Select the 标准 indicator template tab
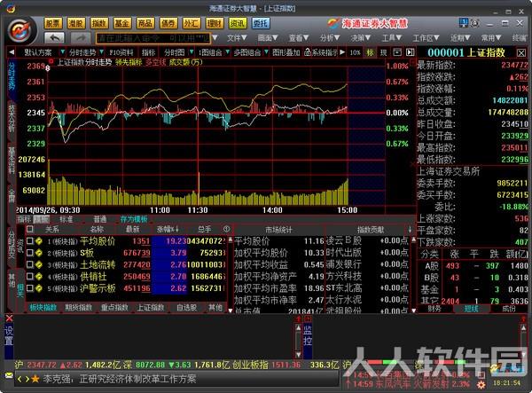The width and height of the screenshot is (532, 393). [x=66, y=219]
